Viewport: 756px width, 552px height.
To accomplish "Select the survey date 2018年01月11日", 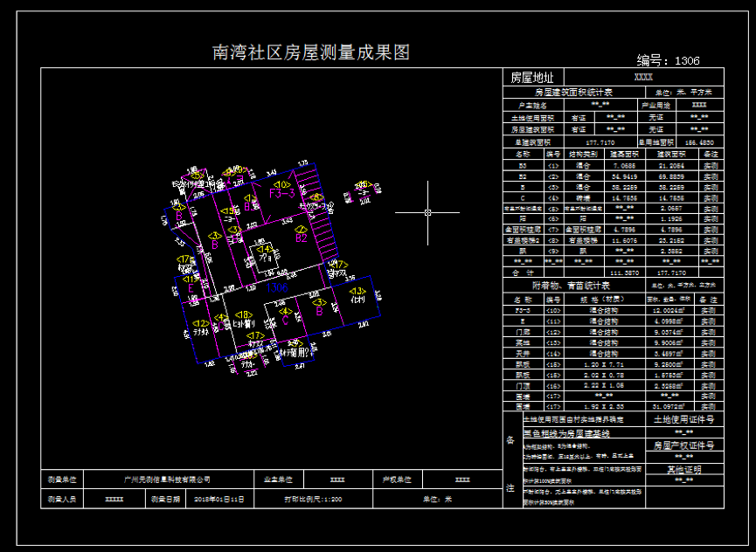I will [219, 500].
